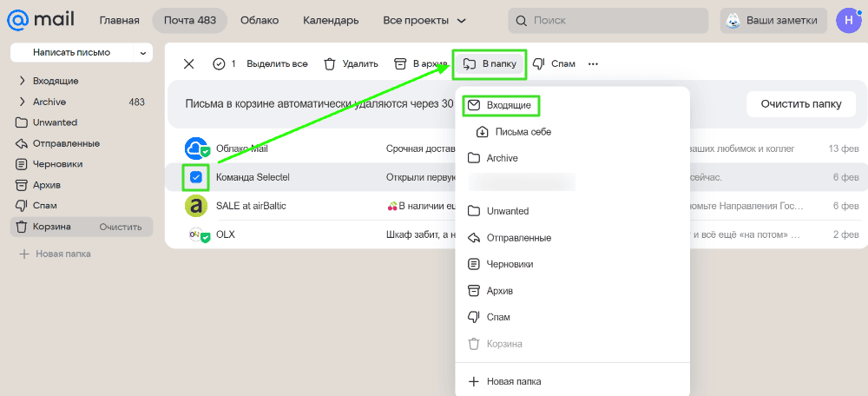The width and height of the screenshot is (868, 396).
Task: Click the Написать письмо compose button
Action: coord(71,53)
